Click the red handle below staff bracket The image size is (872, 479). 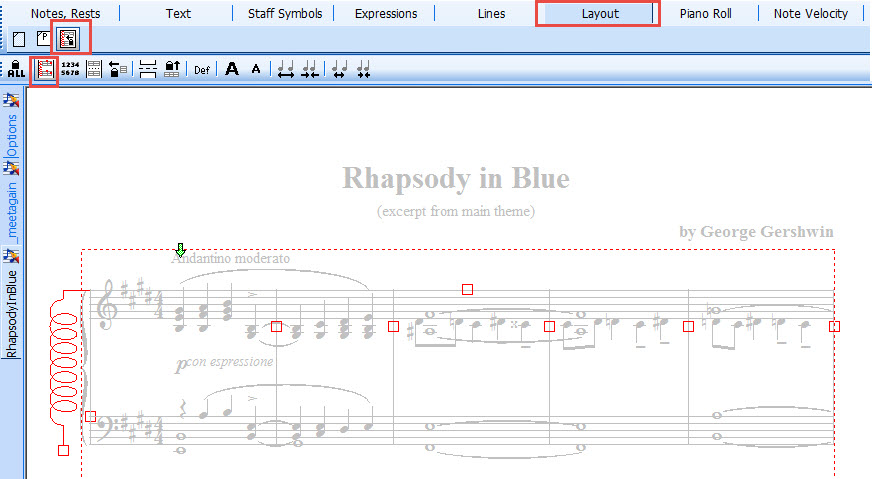(x=63, y=451)
